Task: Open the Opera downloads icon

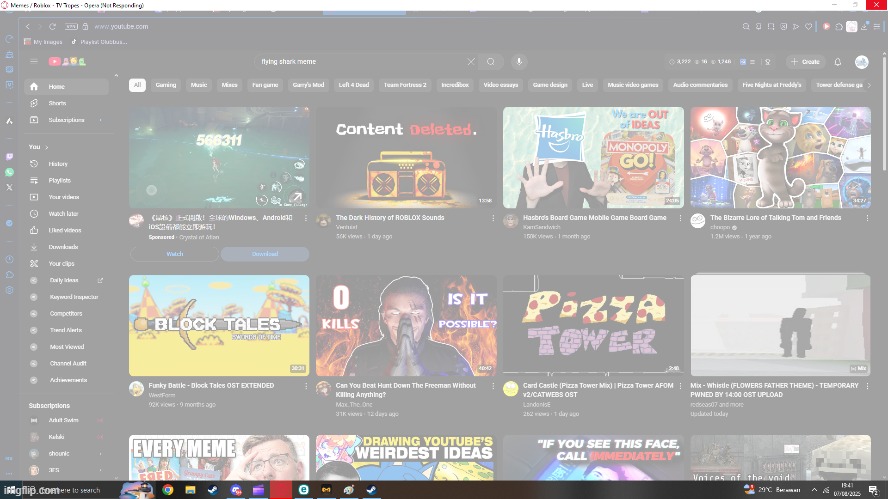Action: tap(864, 27)
